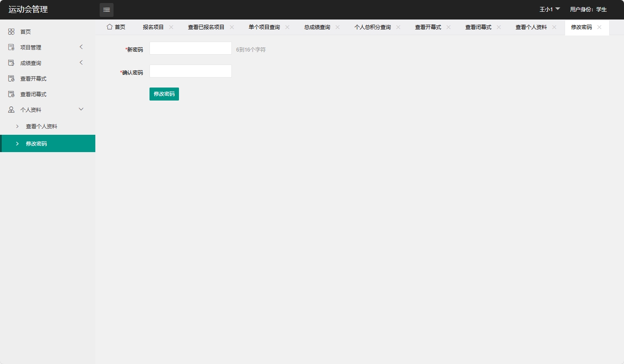This screenshot has width=624, height=364.
Task: Click the 成绩查询 sidebar icon
Action: (x=11, y=62)
